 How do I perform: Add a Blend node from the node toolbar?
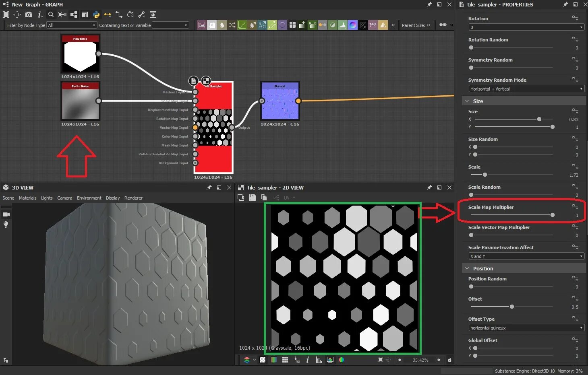pos(212,25)
